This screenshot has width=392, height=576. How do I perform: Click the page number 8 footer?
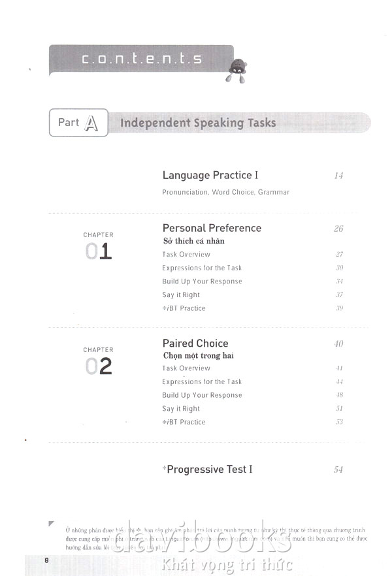46,560
